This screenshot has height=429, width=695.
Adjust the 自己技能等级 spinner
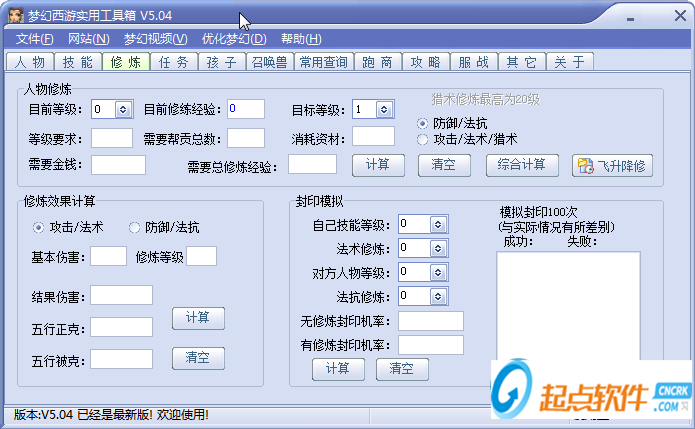pos(438,224)
